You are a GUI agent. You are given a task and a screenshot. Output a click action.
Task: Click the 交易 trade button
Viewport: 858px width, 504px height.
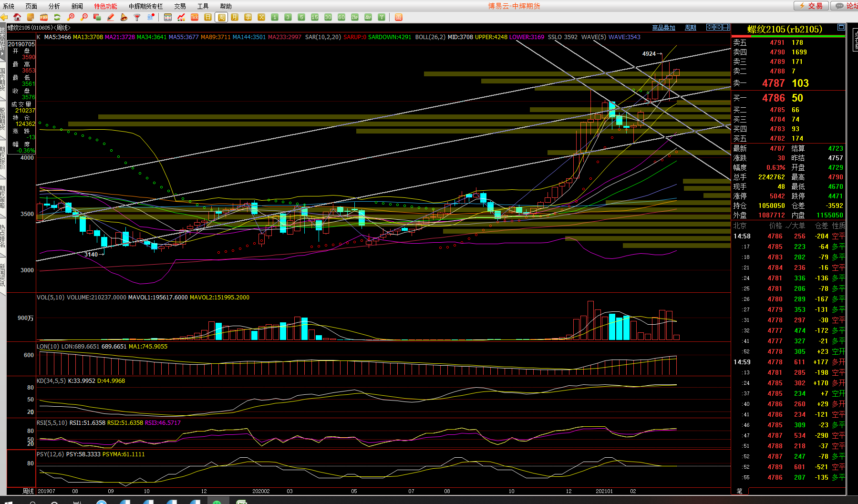tap(811, 6)
